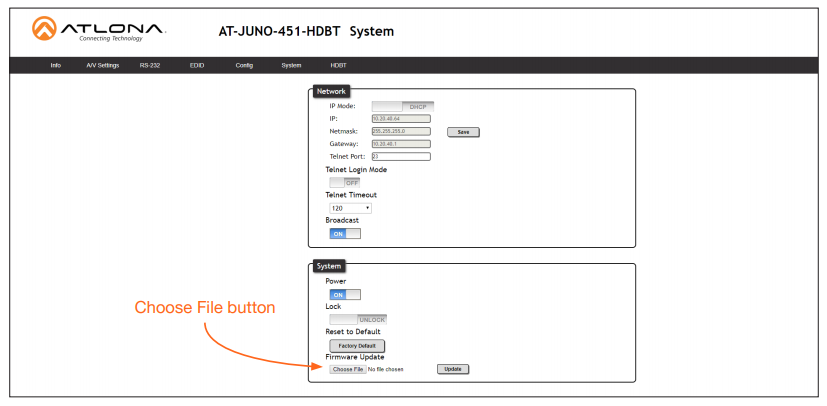Open the Info tab
The image size is (827, 406).
point(56,65)
